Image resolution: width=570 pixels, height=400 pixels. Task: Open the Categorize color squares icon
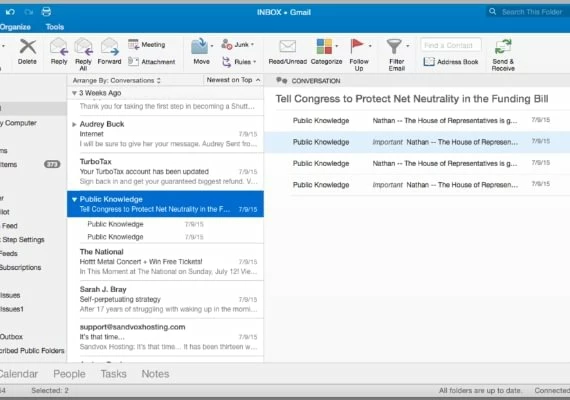(324, 47)
